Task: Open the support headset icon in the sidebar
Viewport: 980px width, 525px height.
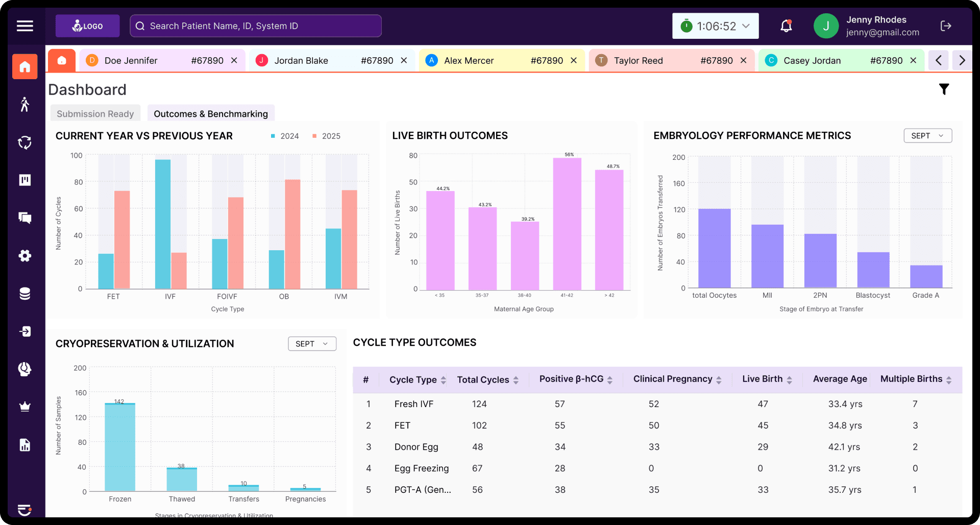Action: tap(24, 369)
